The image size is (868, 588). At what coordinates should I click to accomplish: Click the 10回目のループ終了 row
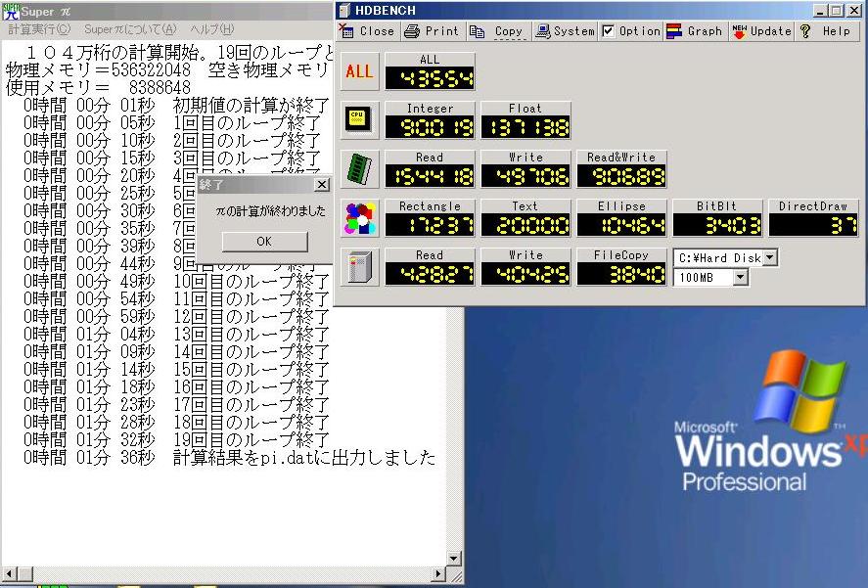click(176, 281)
